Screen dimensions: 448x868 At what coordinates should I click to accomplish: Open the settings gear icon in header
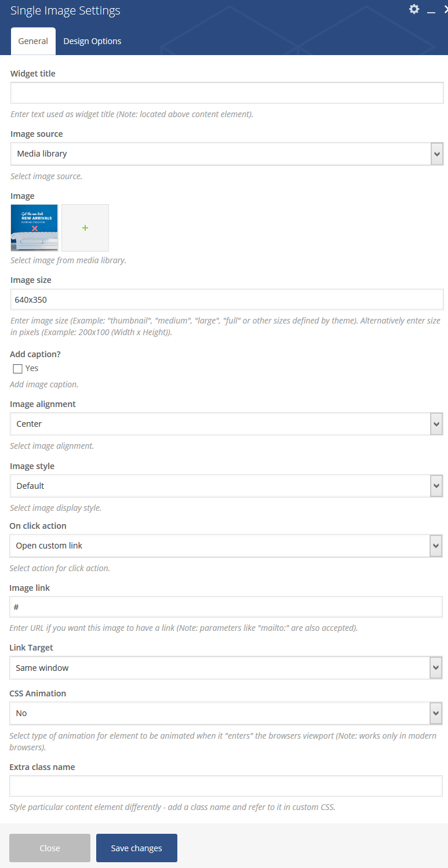(x=414, y=9)
